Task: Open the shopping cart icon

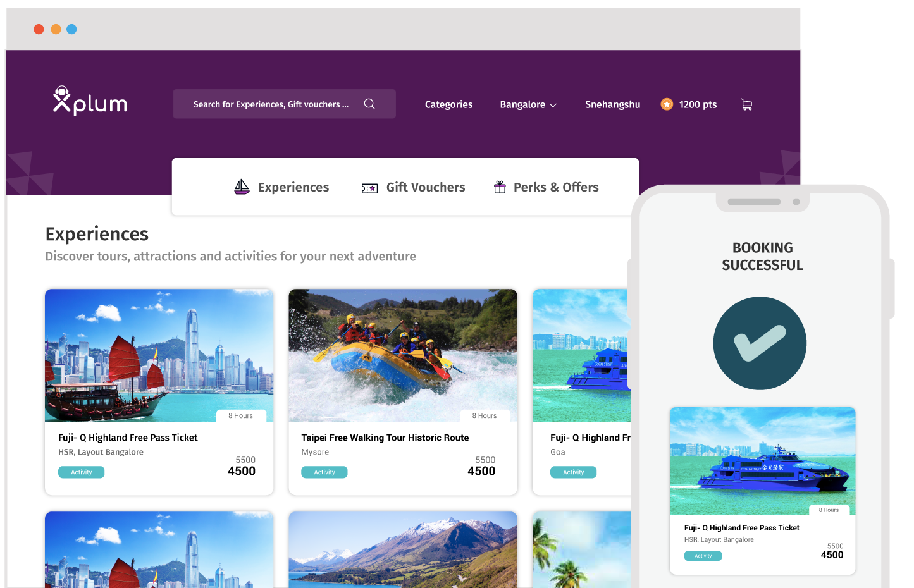Action: point(746,104)
